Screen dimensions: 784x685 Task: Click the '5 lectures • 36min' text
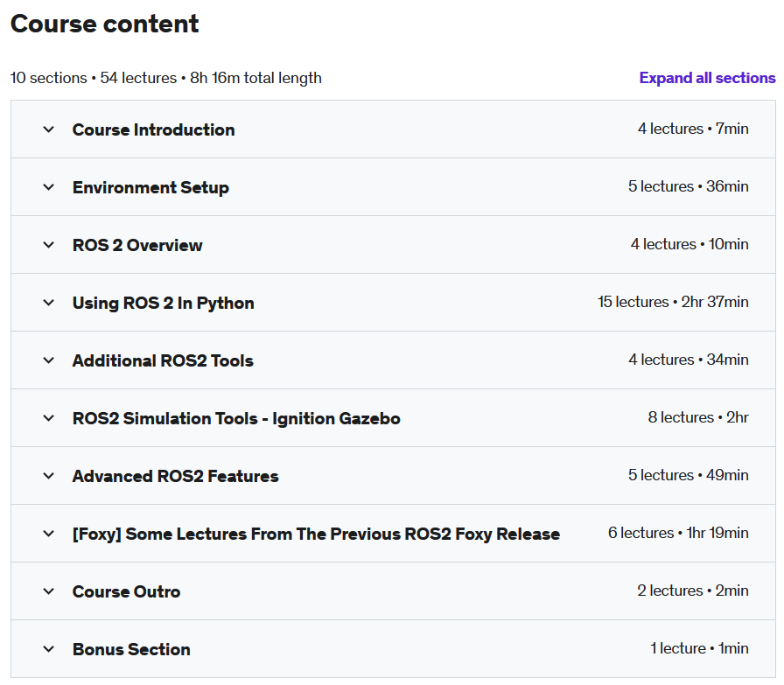click(689, 186)
